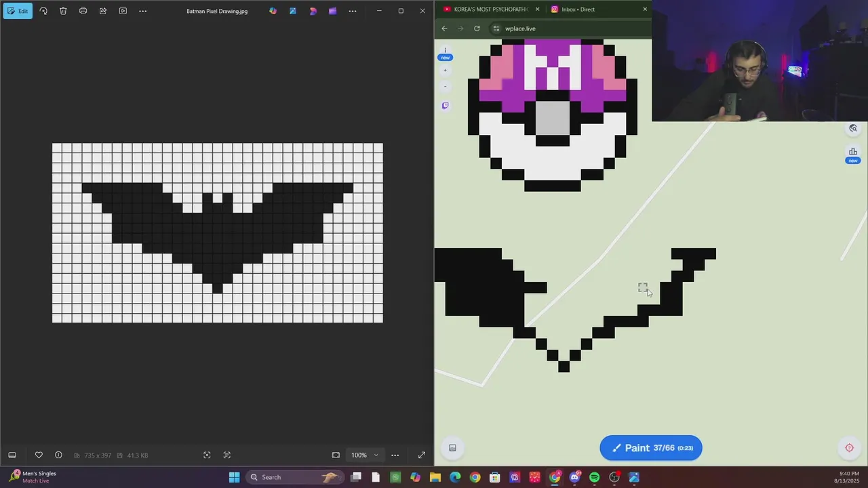Center map on my location target icon

(x=849, y=447)
